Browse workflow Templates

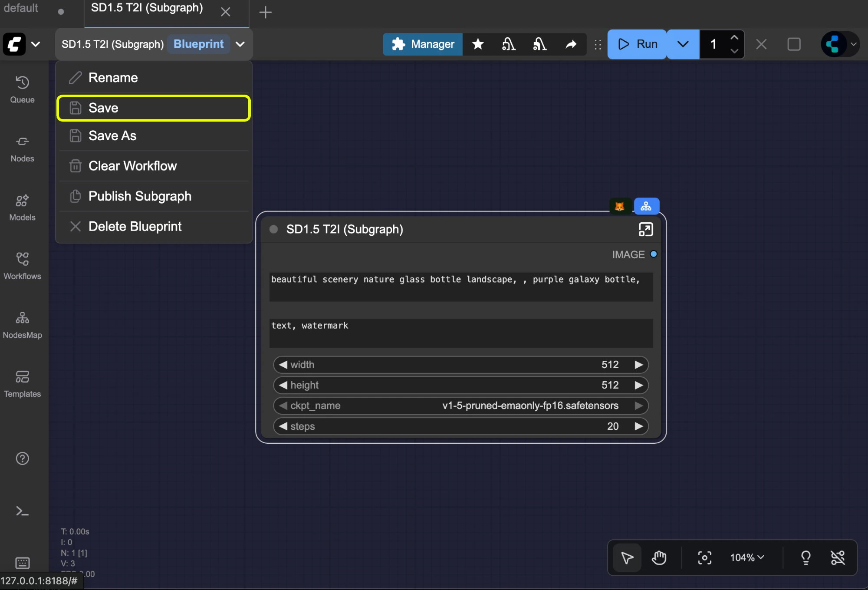pyautogui.click(x=22, y=382)
